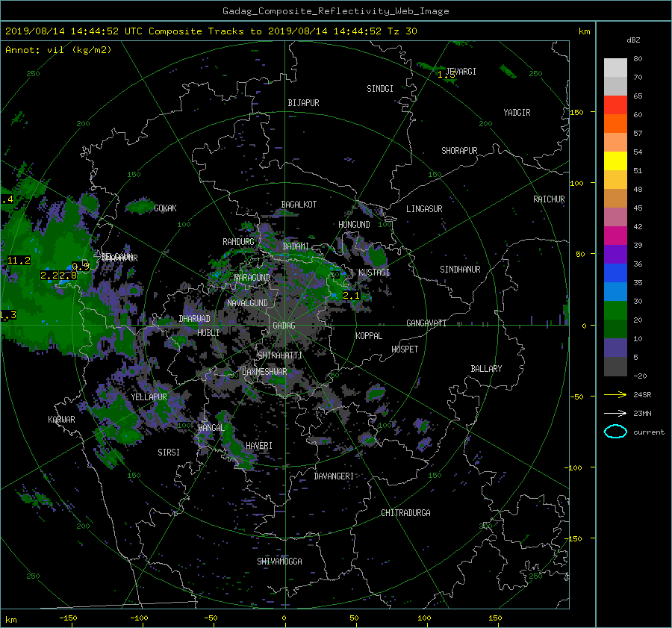Select the HUBLI label on map

(208, 332)
